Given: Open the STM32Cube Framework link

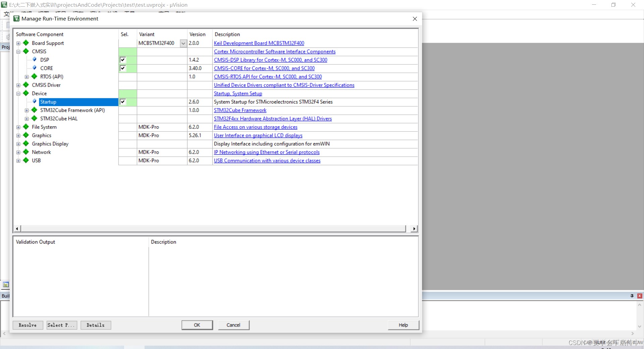Looking at the screenshot, I should point(240,110).
